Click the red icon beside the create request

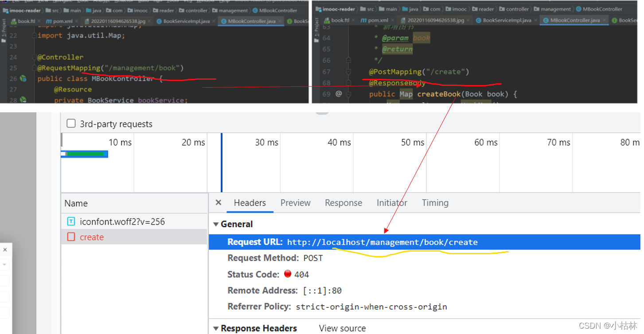click(x=71, y=237)
